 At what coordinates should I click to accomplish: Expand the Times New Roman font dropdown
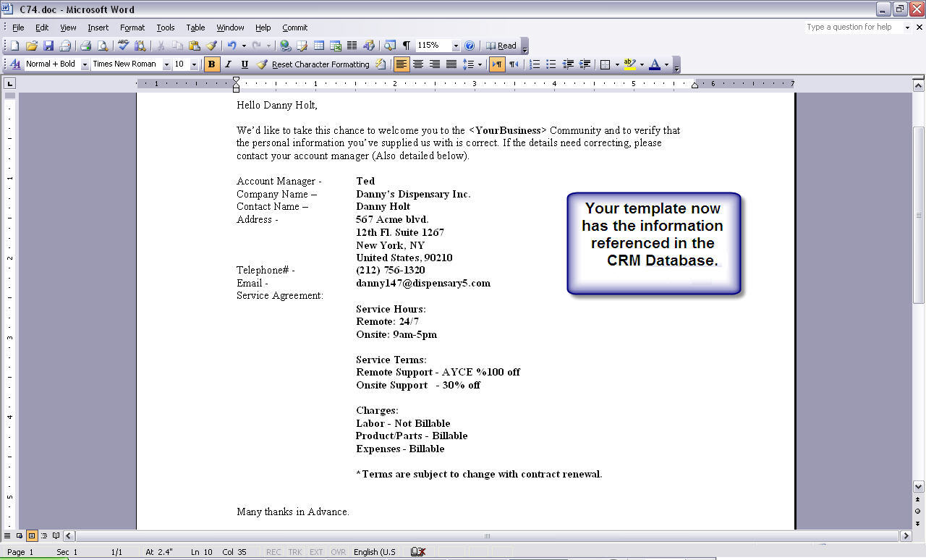click(166, 64)
